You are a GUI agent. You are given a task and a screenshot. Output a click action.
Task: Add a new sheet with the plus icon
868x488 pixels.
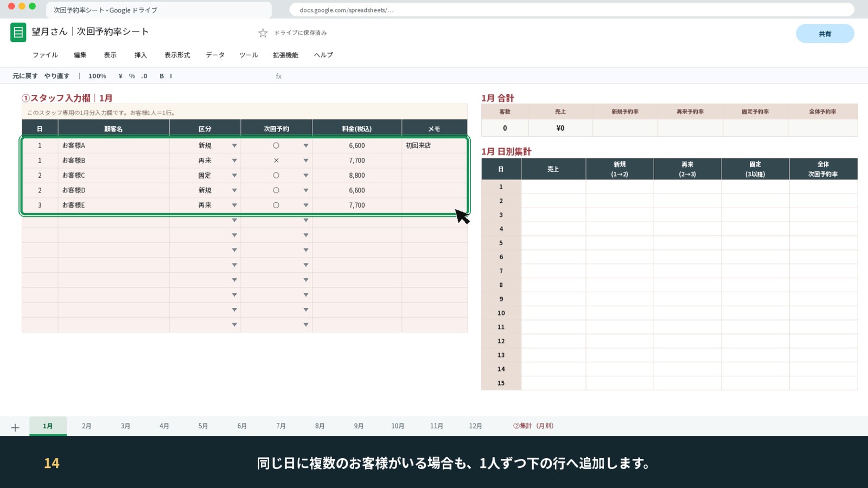coord(15,427)
